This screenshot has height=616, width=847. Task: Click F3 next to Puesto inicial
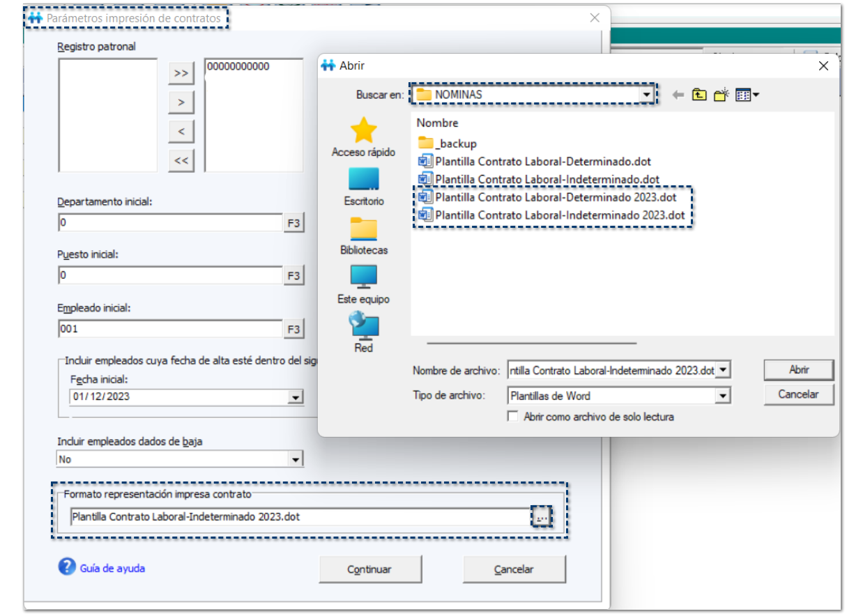pyautogui.click(x=293, y=276)
